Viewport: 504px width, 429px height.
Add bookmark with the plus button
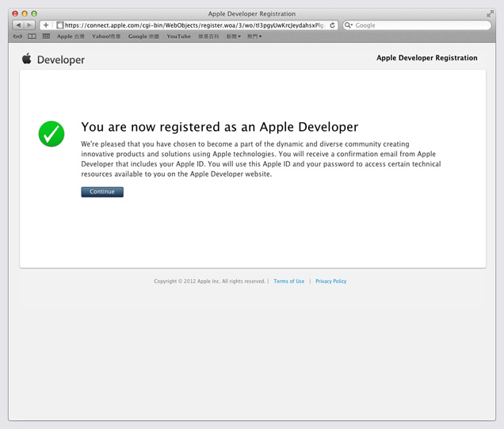pos(46,25)
